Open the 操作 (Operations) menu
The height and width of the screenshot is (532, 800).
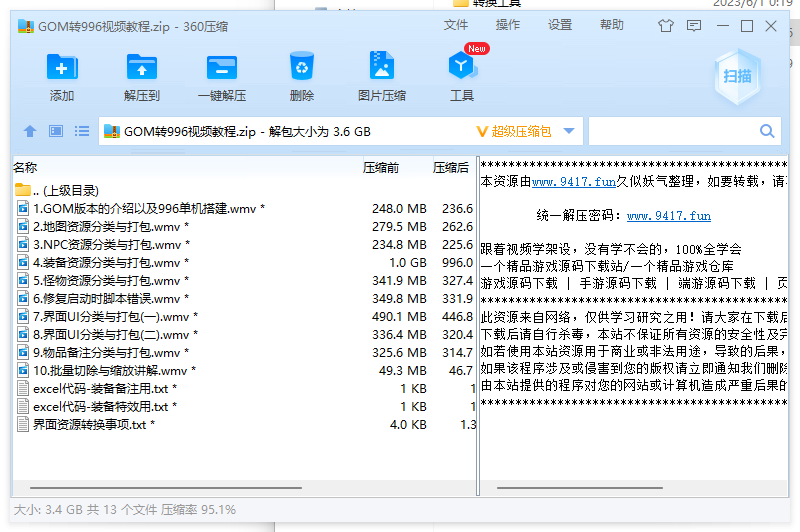click(x=508, y=24)
